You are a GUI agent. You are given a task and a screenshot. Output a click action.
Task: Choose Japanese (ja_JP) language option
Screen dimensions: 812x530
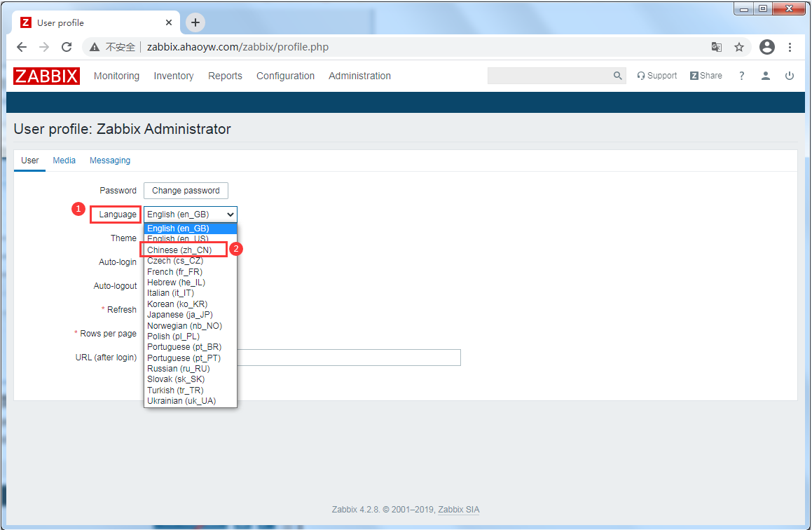tap(179, 315)
